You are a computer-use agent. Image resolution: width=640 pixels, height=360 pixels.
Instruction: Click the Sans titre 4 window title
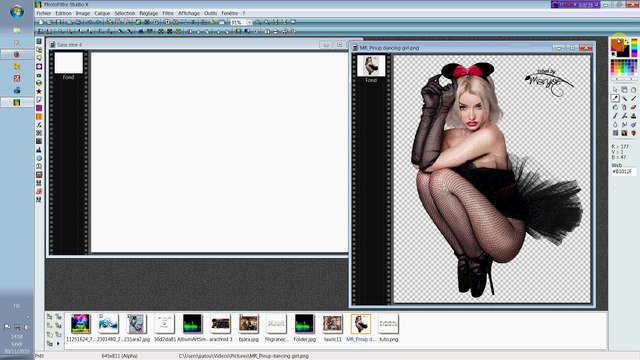(69, 44)
